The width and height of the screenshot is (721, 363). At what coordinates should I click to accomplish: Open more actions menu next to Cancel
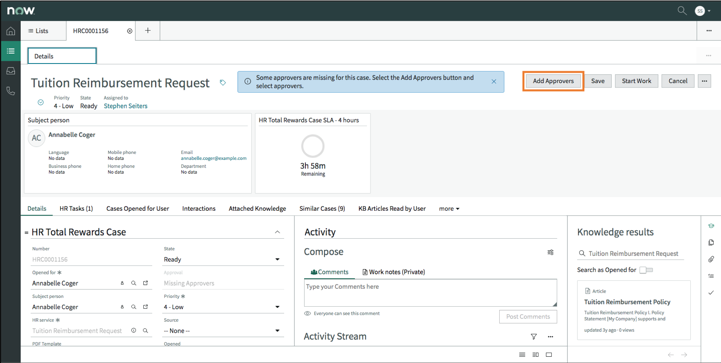click(x=704, y=81)
